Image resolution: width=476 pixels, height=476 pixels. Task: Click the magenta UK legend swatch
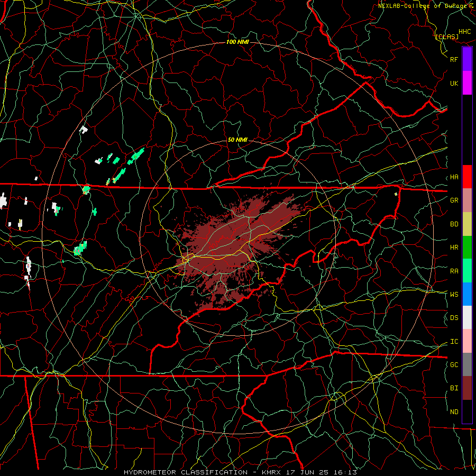467,83
